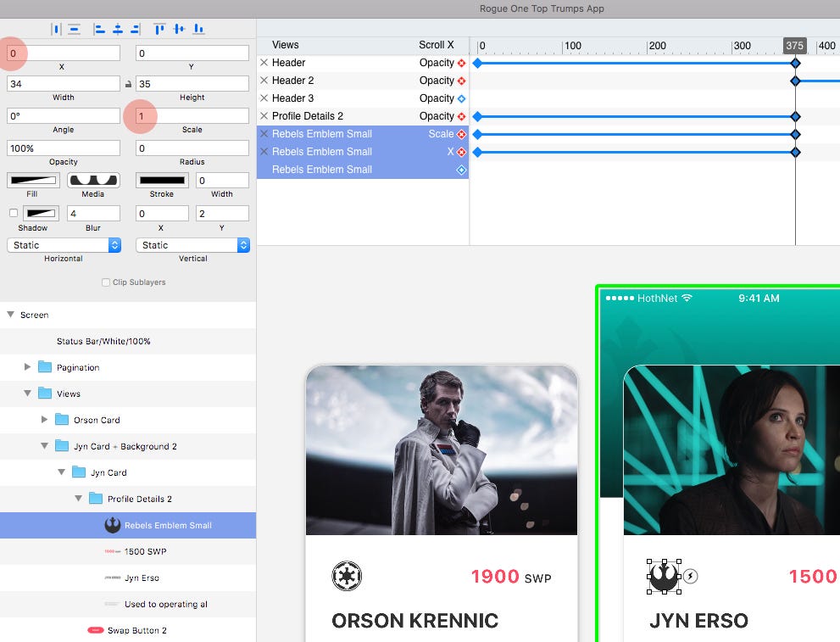Delete the Rebels Emblem Small Scale animation
Screen dimensions: 840x642
click(264, 134)
